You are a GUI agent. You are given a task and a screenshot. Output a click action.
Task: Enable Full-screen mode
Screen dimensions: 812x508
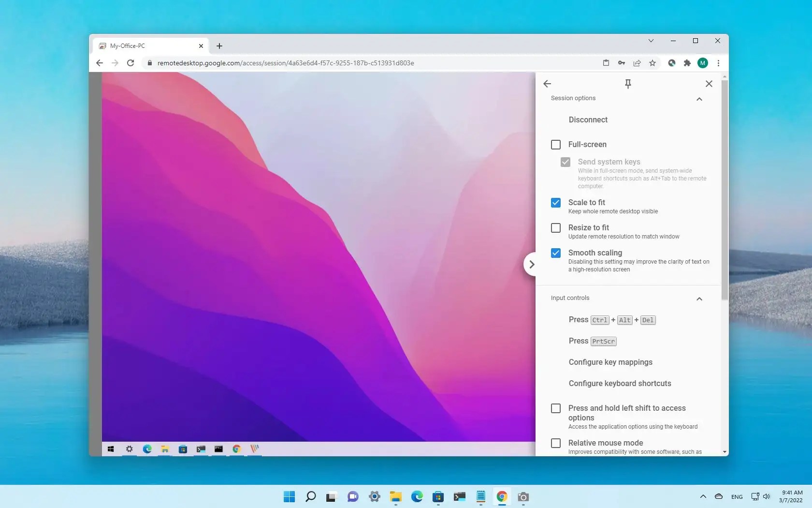555,145
